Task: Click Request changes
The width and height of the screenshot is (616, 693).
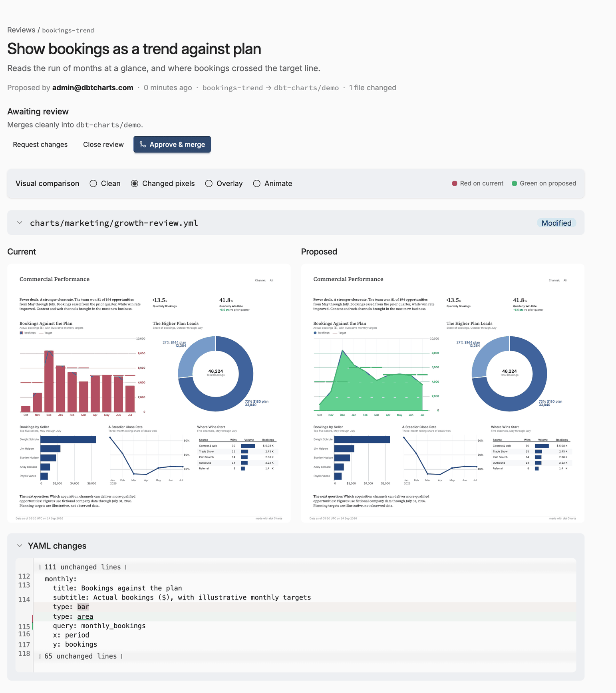Action: click(40, 145)
